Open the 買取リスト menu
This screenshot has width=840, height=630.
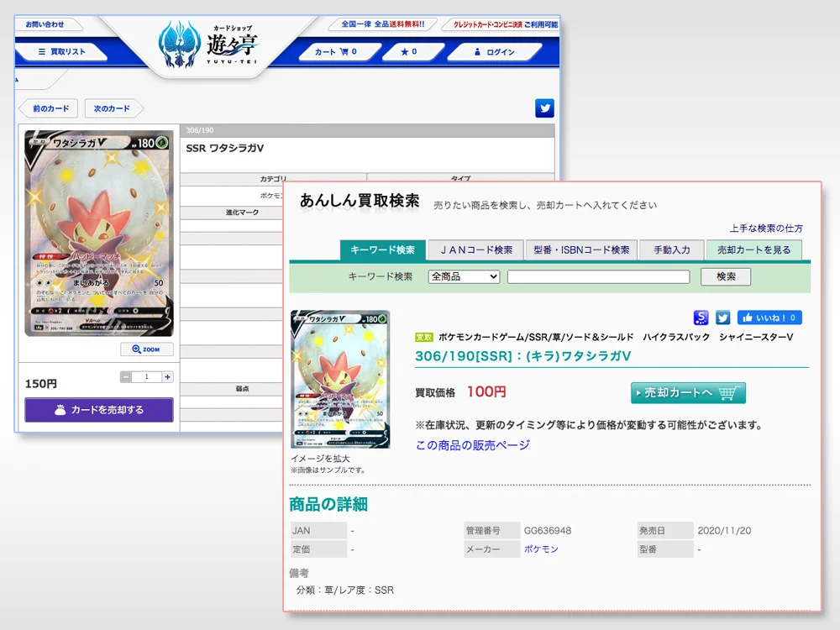pyautogui.click(x=61, y=52)
